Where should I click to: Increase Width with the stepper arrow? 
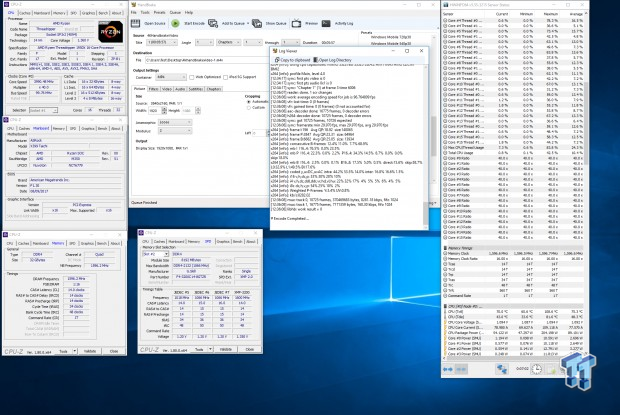(164, 109)
